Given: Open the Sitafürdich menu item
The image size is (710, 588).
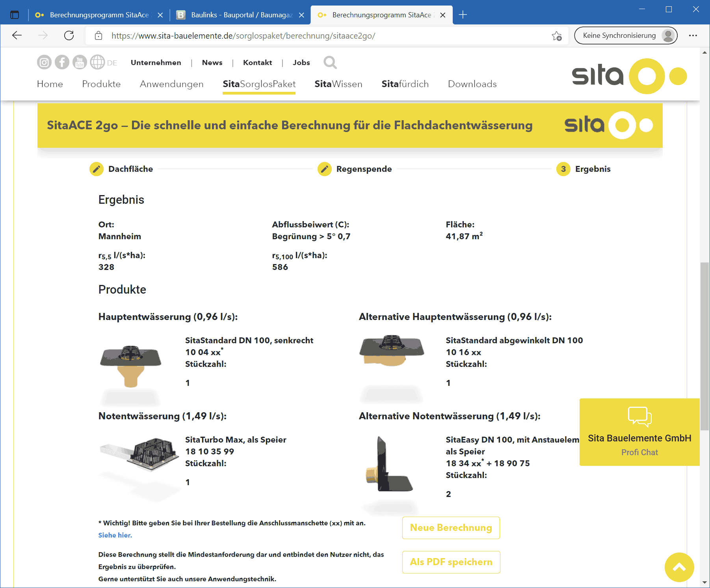Looking at the screenshot, I should (405, 84).
